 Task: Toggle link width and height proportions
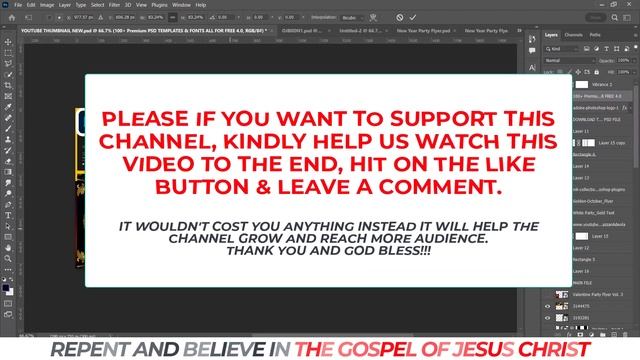173,18
